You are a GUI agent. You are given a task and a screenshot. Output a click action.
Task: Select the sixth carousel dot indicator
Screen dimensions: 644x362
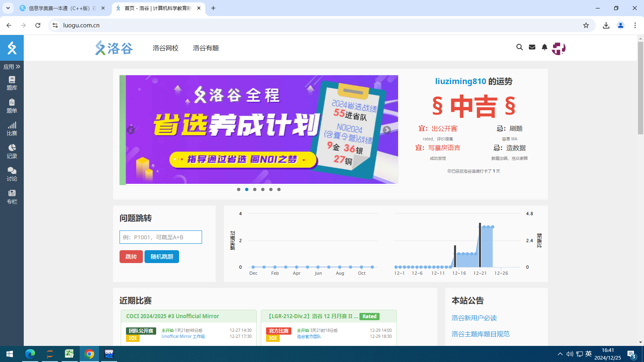279,189
